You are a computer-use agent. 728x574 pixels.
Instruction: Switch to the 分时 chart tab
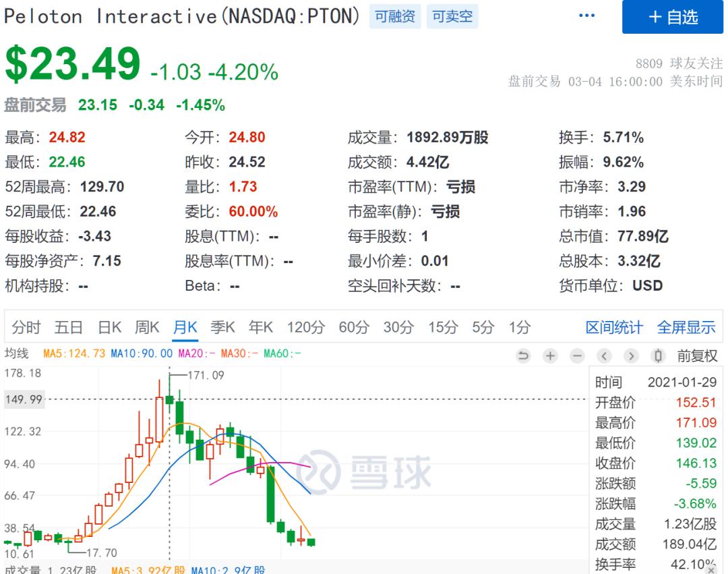coord(26,327)
